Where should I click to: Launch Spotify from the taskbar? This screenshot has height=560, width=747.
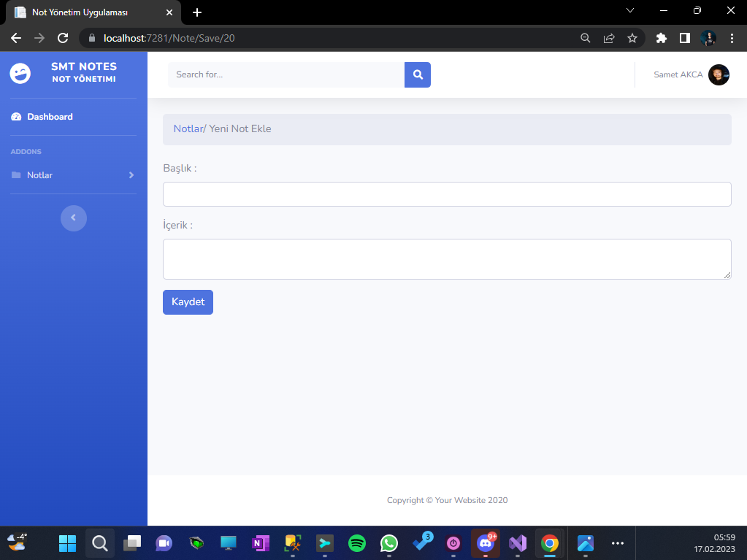(x=357, y=543)
